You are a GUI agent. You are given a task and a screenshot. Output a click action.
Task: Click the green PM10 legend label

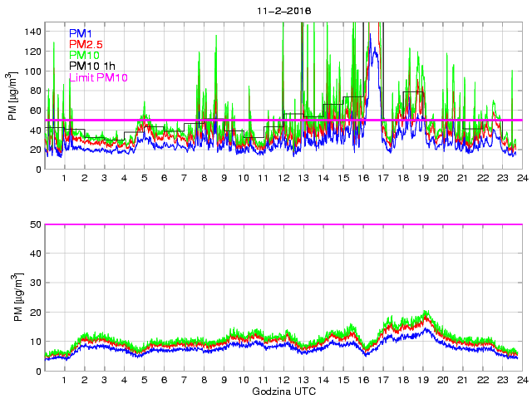coord(85,55)
